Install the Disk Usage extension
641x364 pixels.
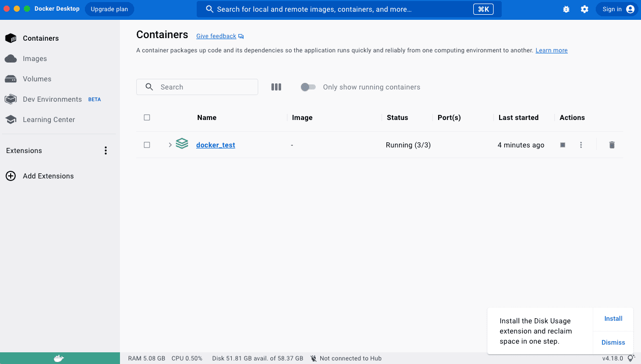point(614,319)
